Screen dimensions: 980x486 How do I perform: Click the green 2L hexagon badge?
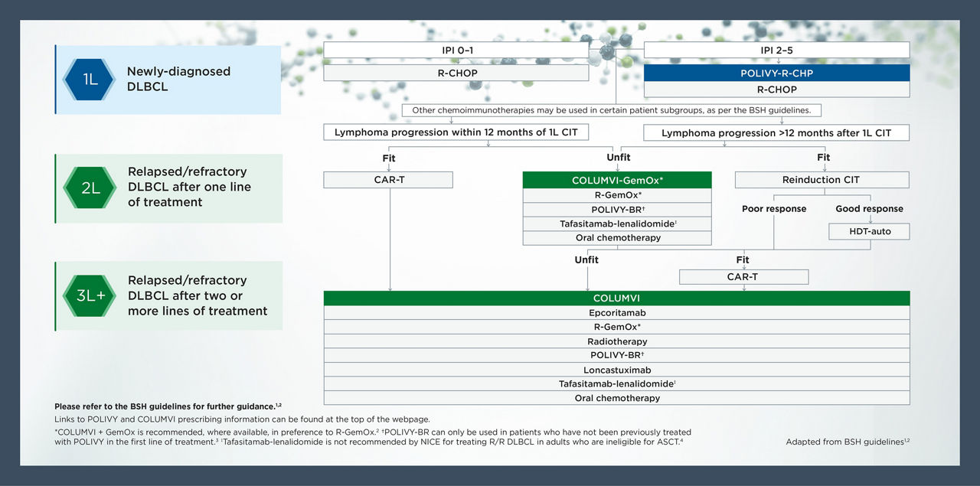[91, 188]
